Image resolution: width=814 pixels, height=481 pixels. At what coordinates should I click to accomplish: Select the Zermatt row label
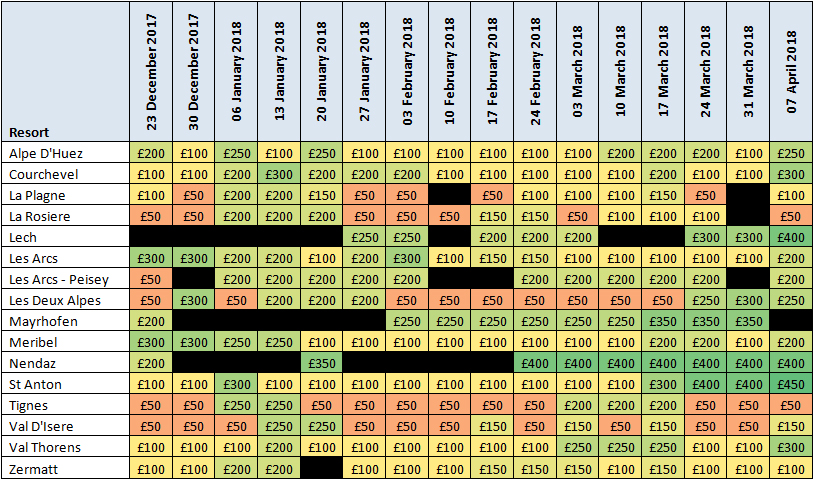tap(65, 469)
